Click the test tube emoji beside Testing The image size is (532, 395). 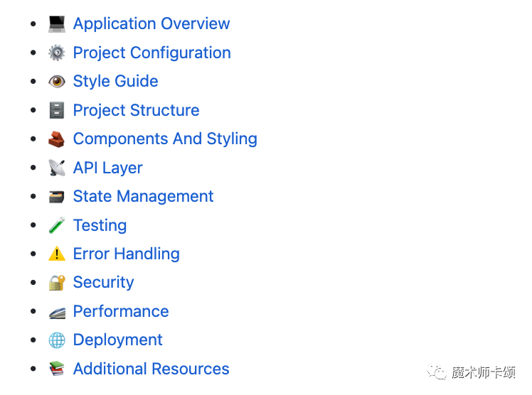point(57,225)
